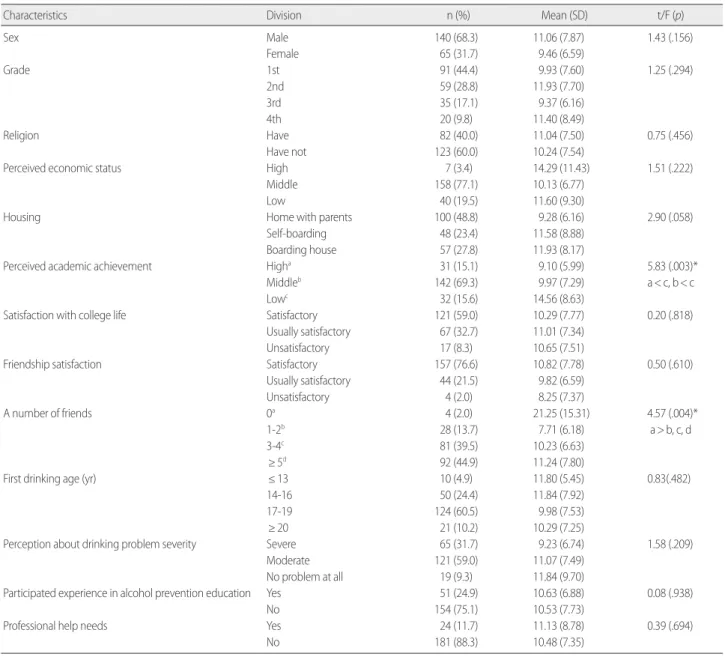Select 'No problem at all' division
The width and height of the screenshot is (725, 657).
coord(305,577)
